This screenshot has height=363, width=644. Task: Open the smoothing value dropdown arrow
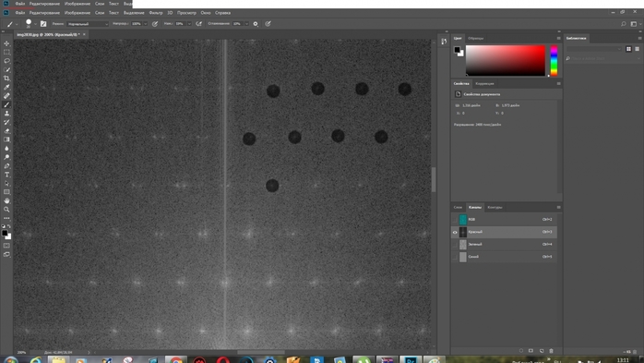246,24
